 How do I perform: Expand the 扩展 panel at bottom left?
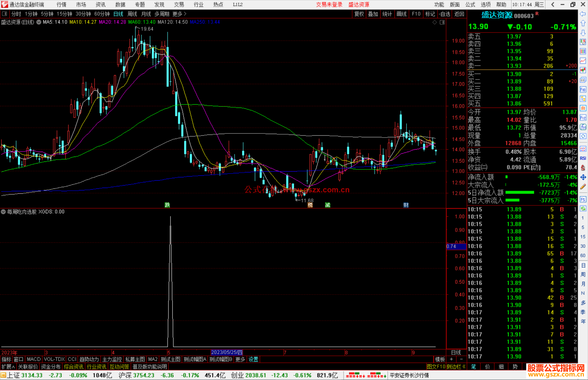point(8,367)
